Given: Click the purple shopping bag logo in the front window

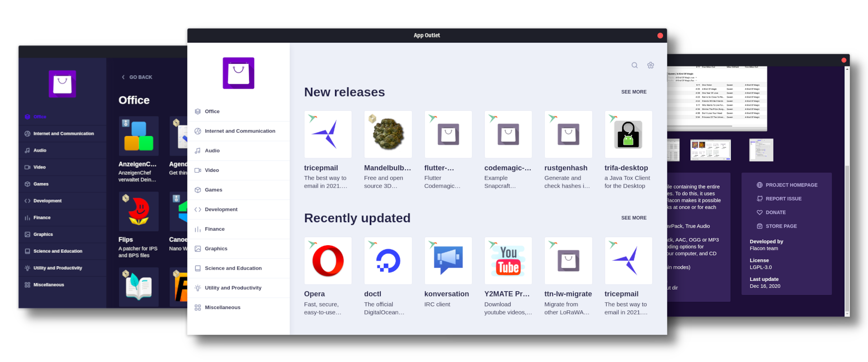Looking at the screenshot, I should (238, 73).
